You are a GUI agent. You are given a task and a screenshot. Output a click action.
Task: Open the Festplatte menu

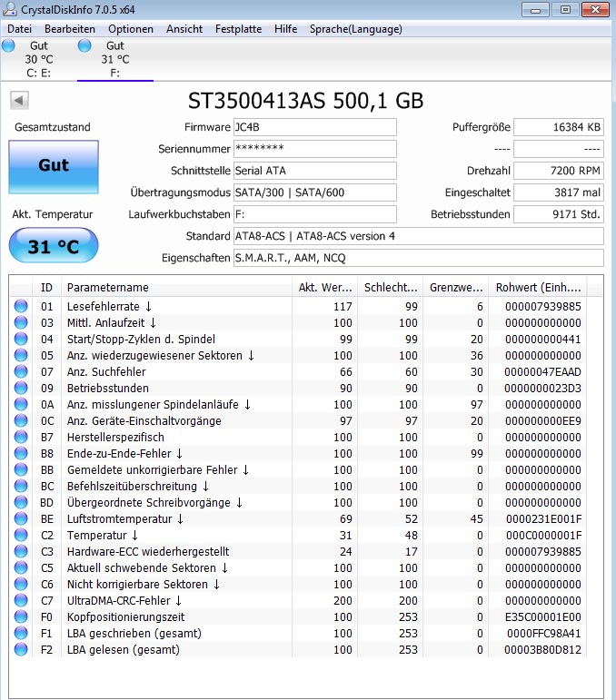point(239,29)
